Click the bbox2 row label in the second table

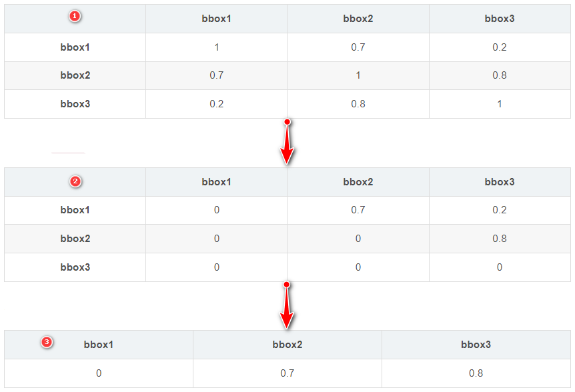75,239
